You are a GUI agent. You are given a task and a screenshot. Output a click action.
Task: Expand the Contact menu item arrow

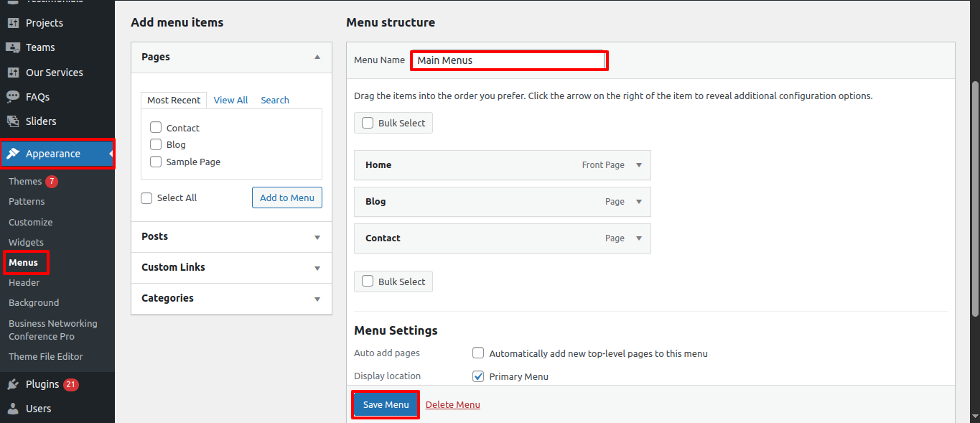click(x=639, y=238)
